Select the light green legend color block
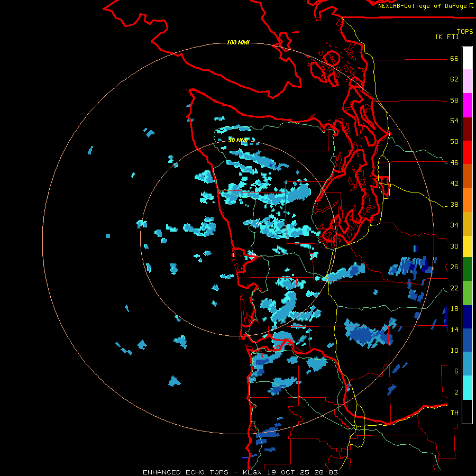This screenshot has width=476, height=476. [467, 293]
